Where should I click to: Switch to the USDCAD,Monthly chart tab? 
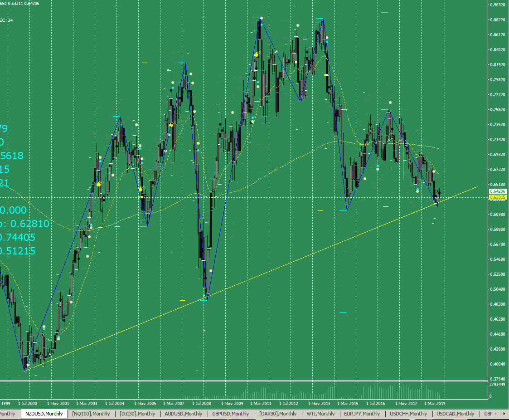point(455,414)
